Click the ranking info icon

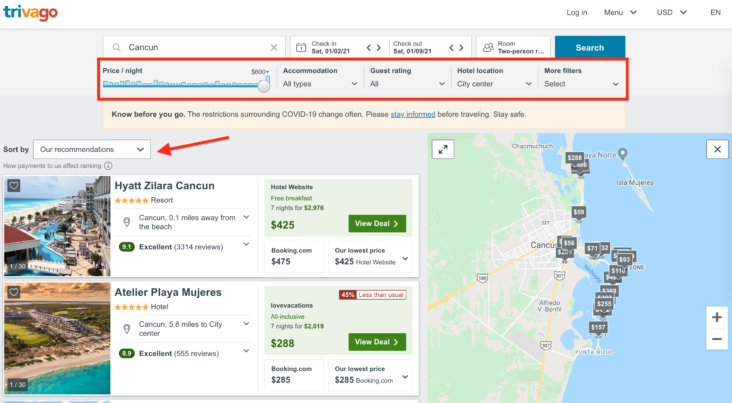(x=108, y=166)
